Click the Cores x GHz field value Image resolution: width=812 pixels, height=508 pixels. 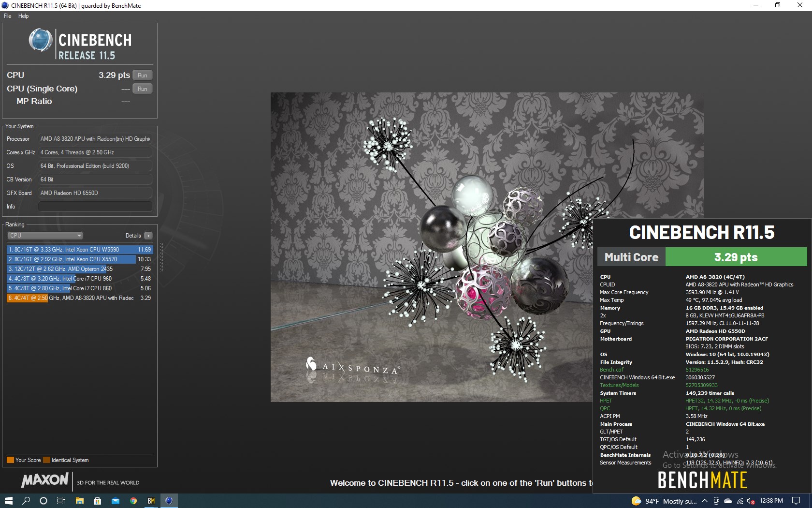95,152
